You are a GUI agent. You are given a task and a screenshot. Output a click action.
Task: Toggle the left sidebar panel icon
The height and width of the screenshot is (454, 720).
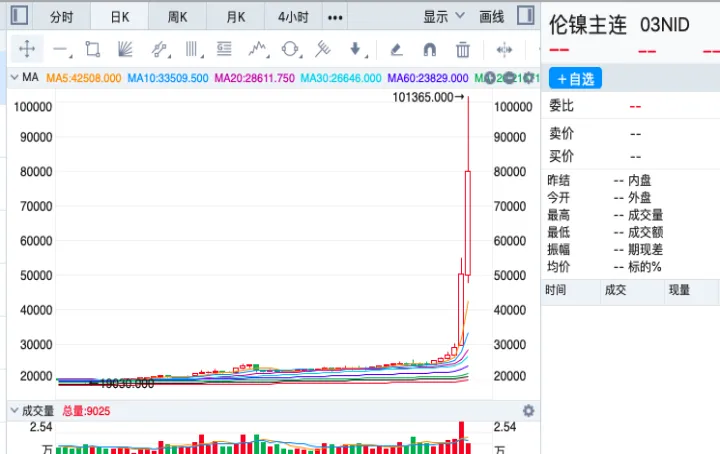(x=19, y=16)
